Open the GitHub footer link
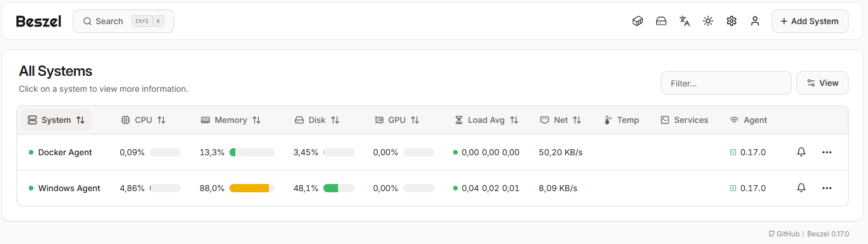The image size is (868, 244). coord(784,233)
